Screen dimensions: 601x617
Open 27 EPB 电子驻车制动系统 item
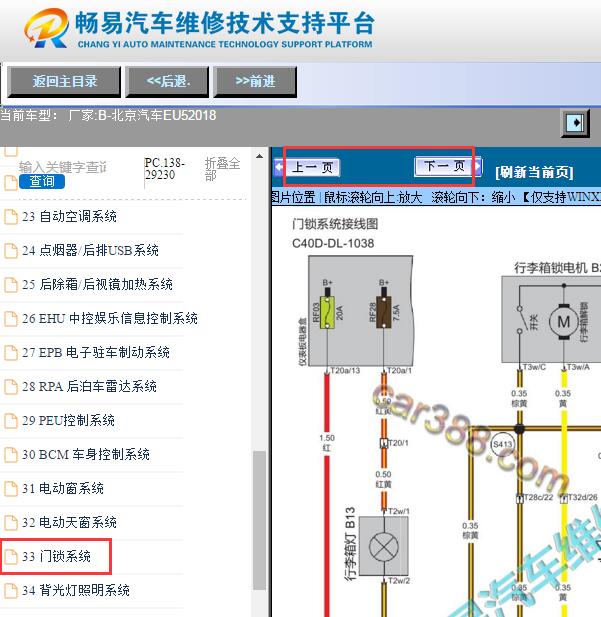coord(96,352)
